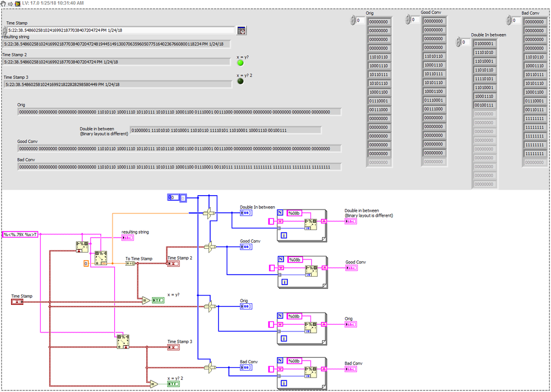Select the Scan From String node feeding Time Stamp 3
This screenshot has height=392, width=551.
[x=123, y=341]
